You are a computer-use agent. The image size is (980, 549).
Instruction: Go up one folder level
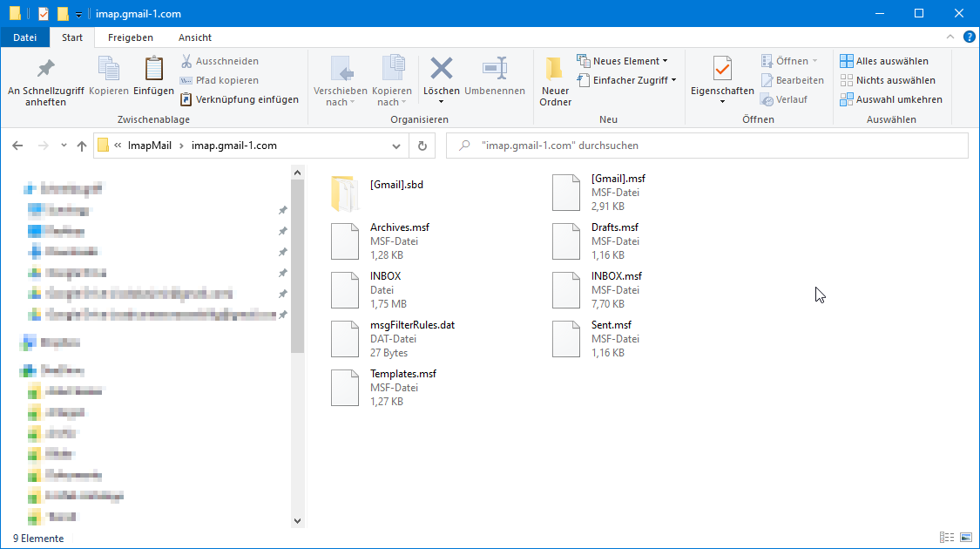pyautogui.click(x=82, y=146)
